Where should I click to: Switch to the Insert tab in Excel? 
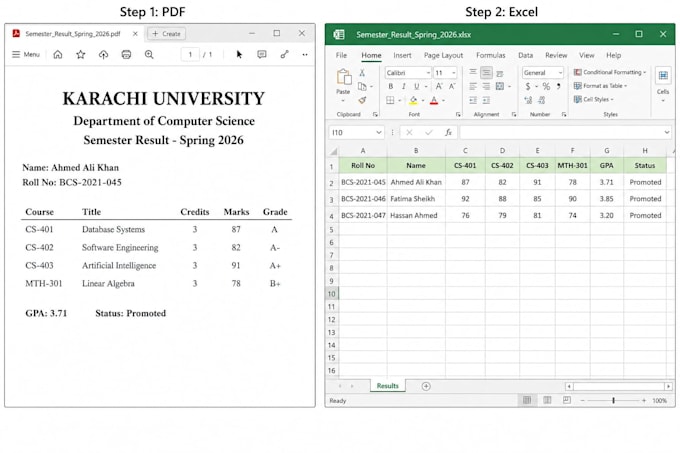402,55
